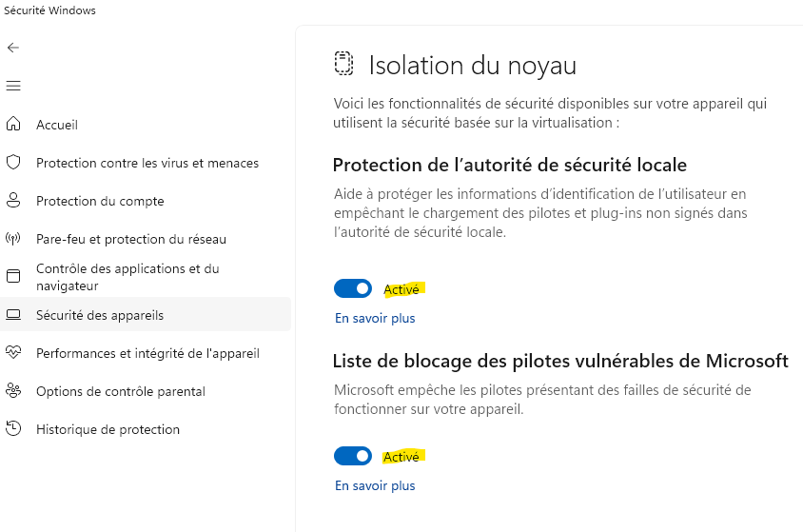Disable local security authority protection toggle
Image resolution: width=803 pixels, height=532 pixels.
pos(353,288)
